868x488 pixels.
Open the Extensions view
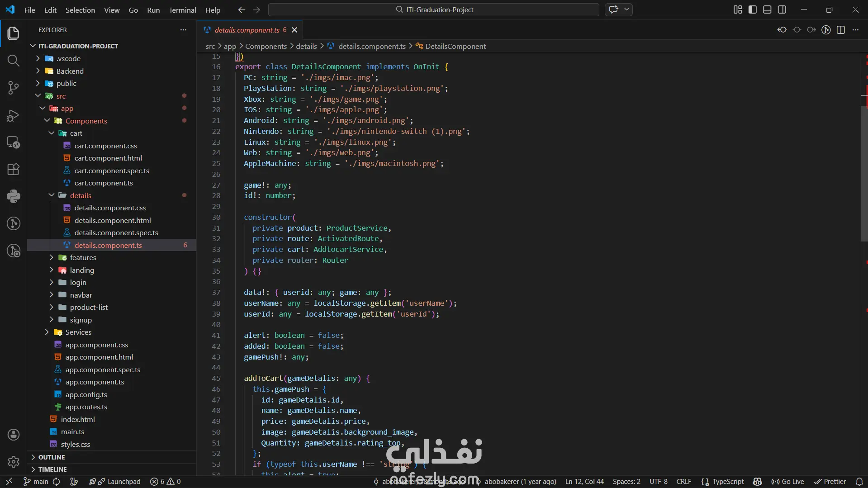coord(13,169)
